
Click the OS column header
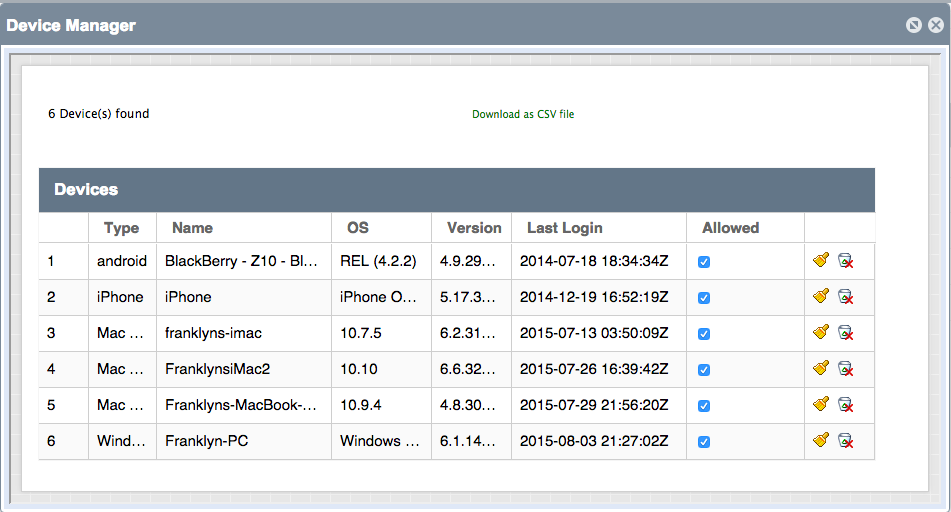pyautogui.click(x=381, y=227)
